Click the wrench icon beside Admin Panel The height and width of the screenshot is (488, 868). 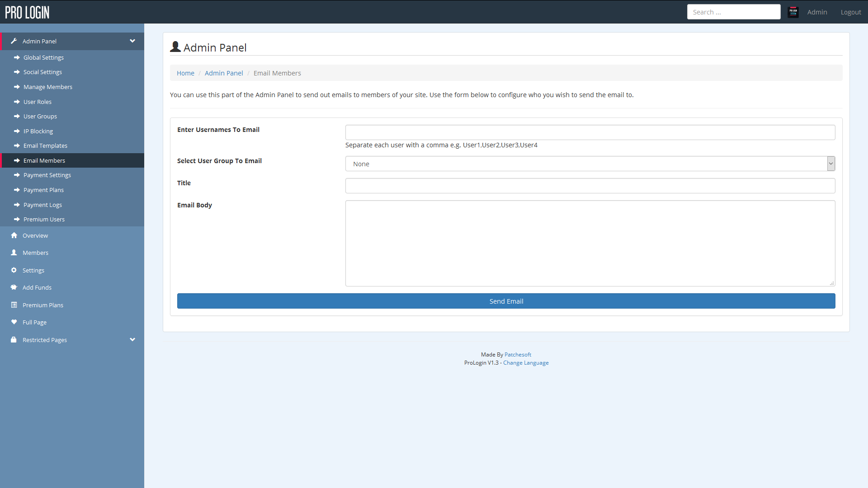click(x=14, y=41)
